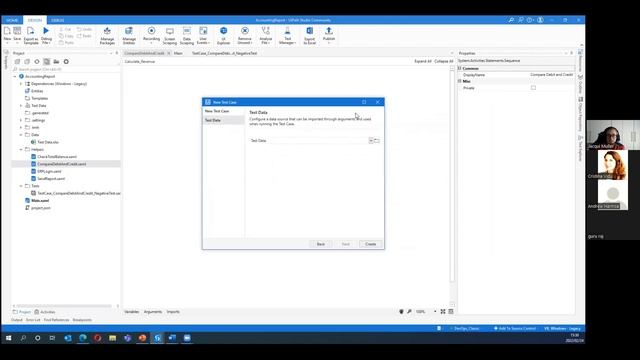The image size is (640, 360).
Task: Switch to the HOME ribbon tab
Action: pyautogui.click(x=12, y=20)
